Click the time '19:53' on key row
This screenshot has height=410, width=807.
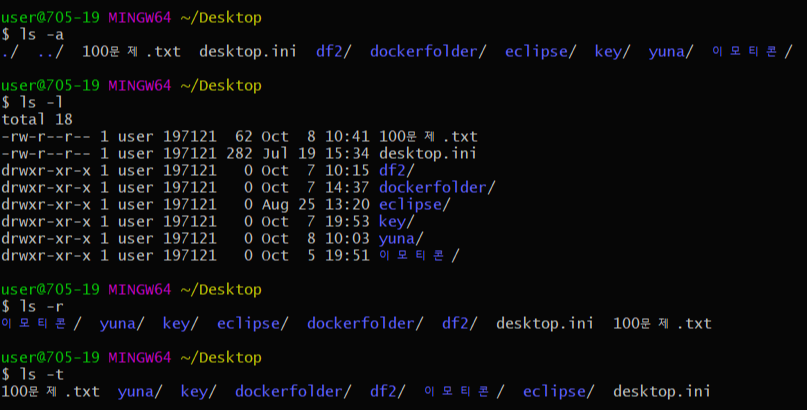pyautogui.click(x=347, y=221)
